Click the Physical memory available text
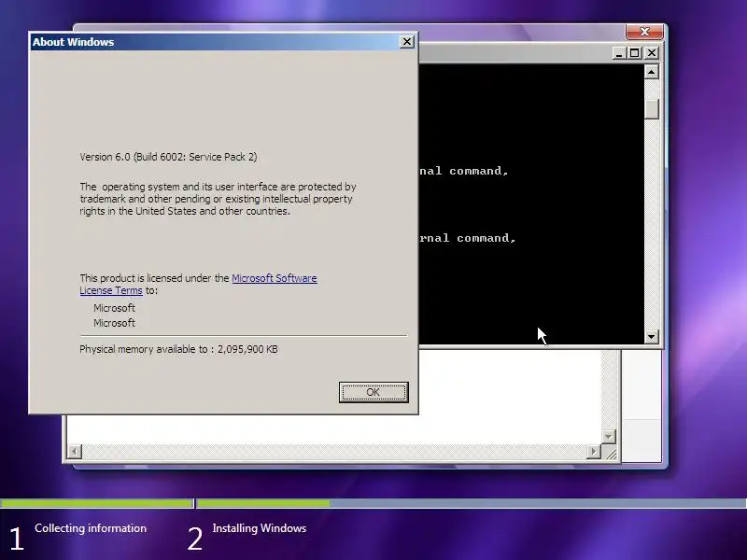This screenshot has height=560, width=747. tap(178, 349)
